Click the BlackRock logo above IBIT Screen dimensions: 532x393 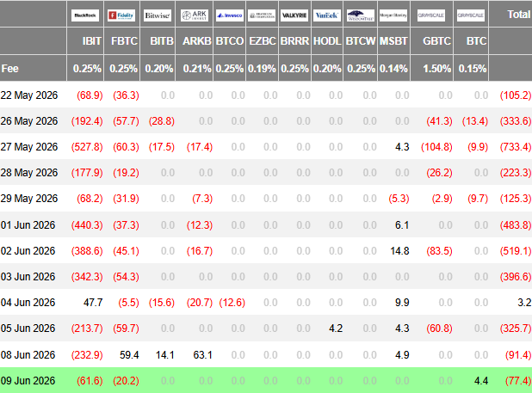coord(85,15)
